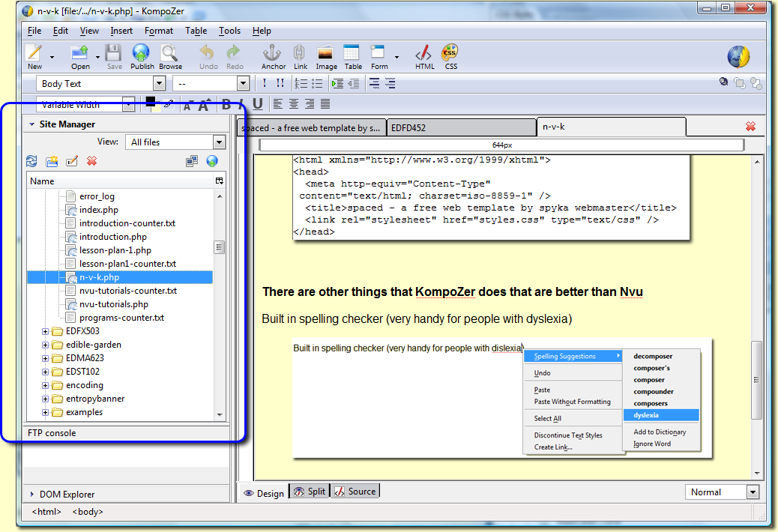Click the globe publish icon in Site Manager

pos(212,161)
